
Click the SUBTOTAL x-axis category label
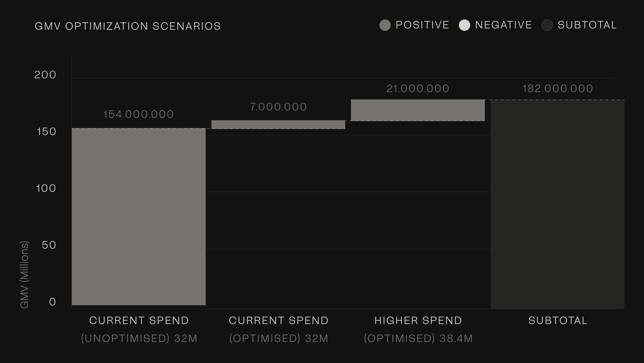[558, 320]
